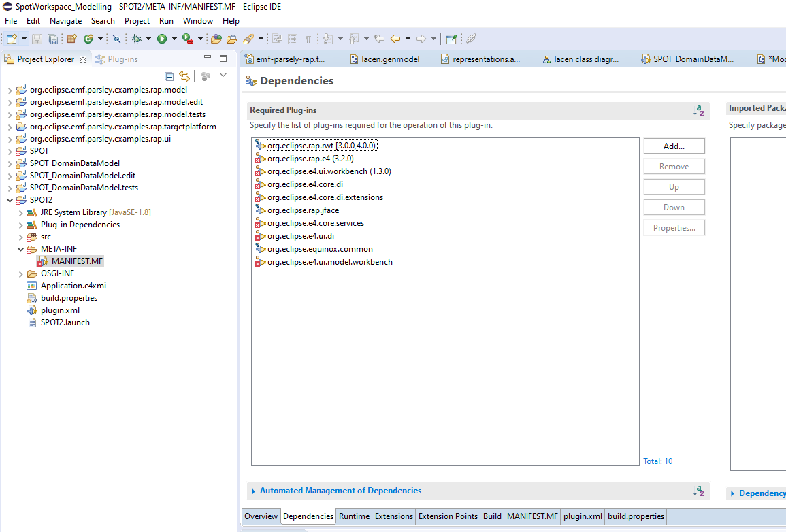Click the Add... button
This screenshot has width=786, height=532.
674,146
